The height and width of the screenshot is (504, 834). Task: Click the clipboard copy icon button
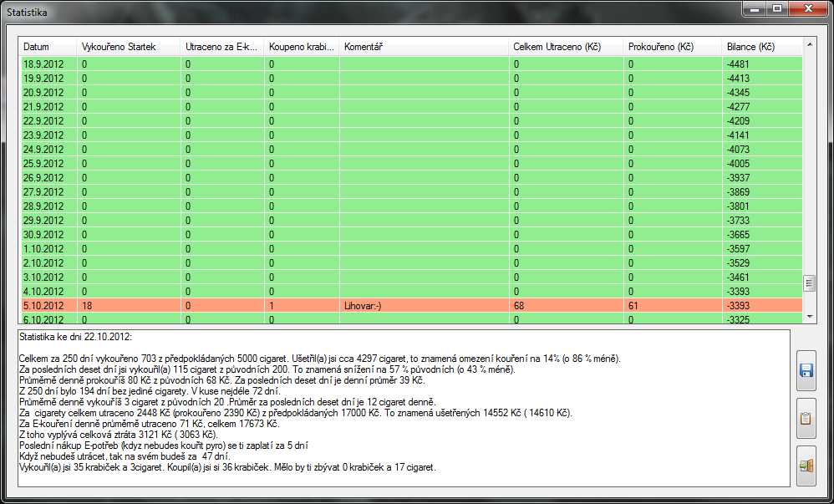(806, 419)
